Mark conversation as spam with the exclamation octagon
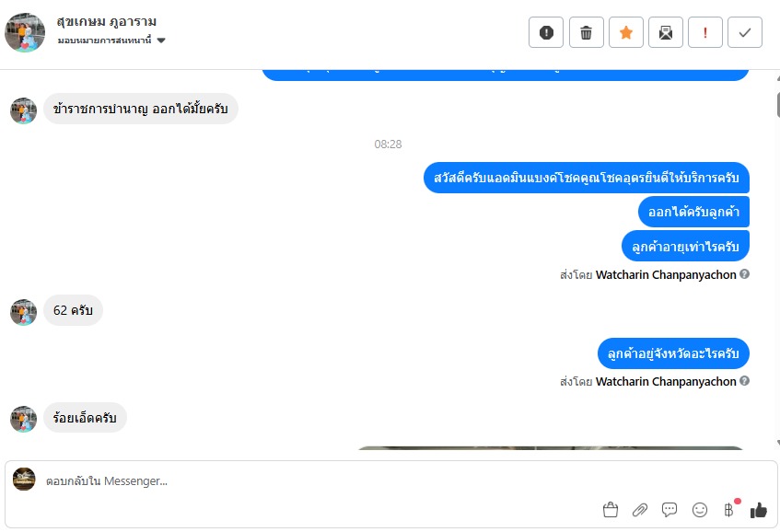Screen dimensions: 780x532 click(x=546, y=32)
